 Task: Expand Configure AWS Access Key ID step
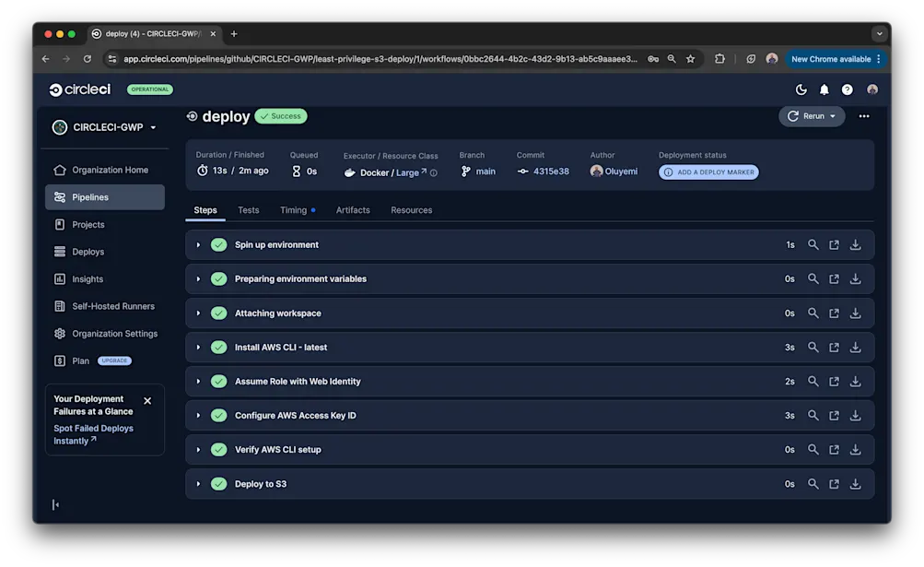(198, 416)
